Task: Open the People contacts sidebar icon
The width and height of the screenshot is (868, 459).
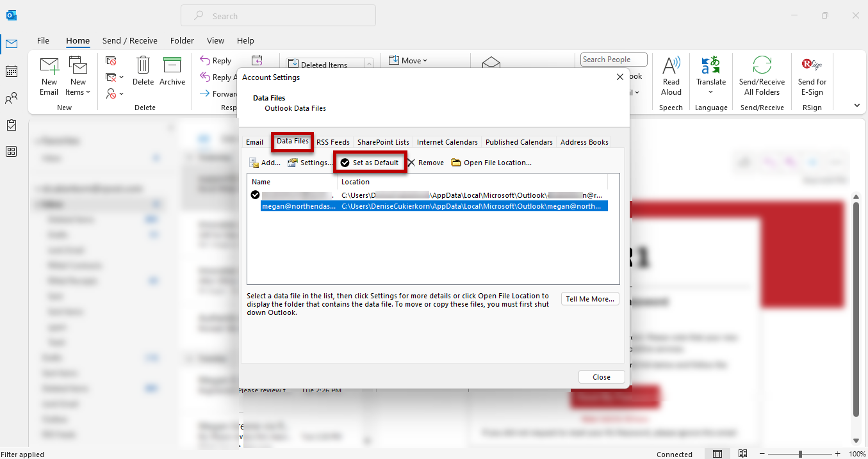Action: (x=11, y=99)
